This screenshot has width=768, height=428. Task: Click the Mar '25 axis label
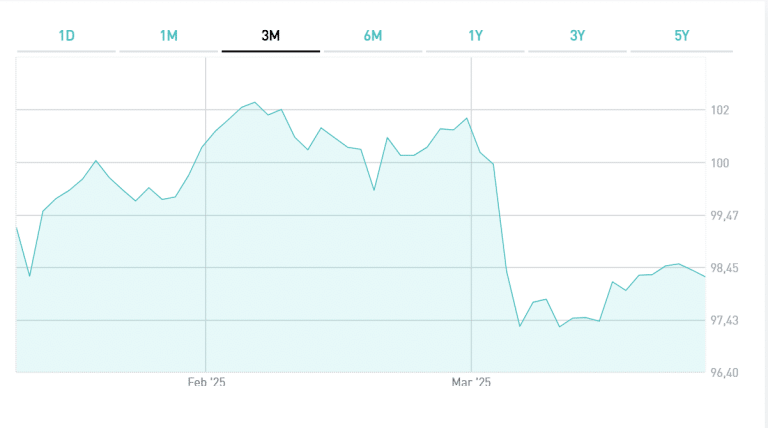point(471,382)
